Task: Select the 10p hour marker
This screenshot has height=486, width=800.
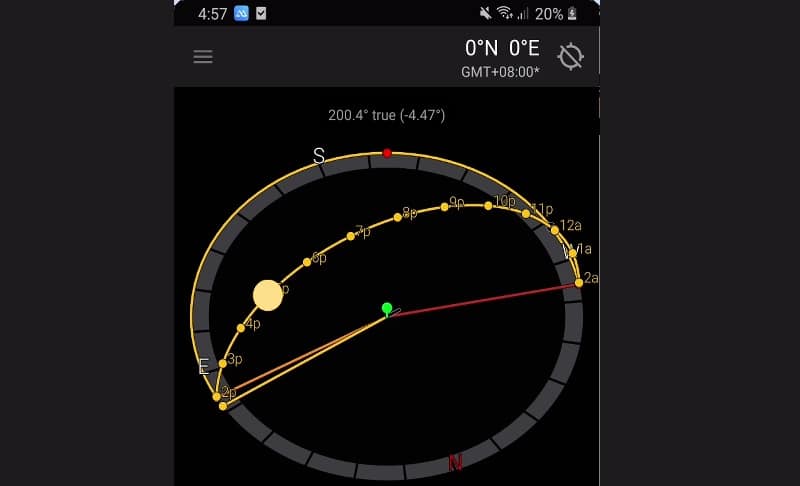Action: click(488, 206)
